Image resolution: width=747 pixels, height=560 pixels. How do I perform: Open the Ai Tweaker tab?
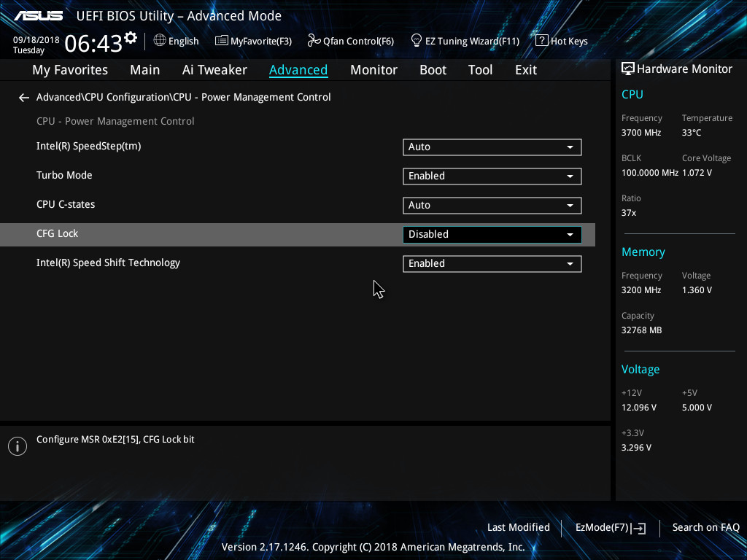214,70
